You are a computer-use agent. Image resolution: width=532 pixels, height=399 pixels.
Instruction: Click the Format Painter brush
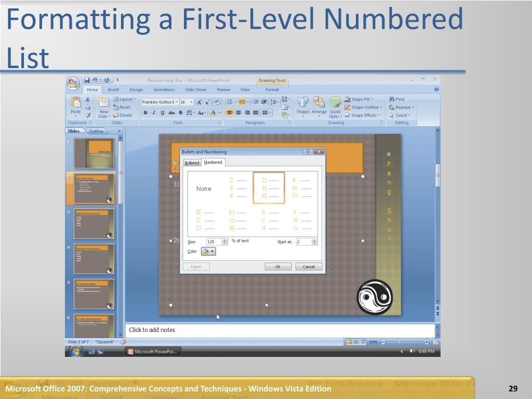[87, 115]
